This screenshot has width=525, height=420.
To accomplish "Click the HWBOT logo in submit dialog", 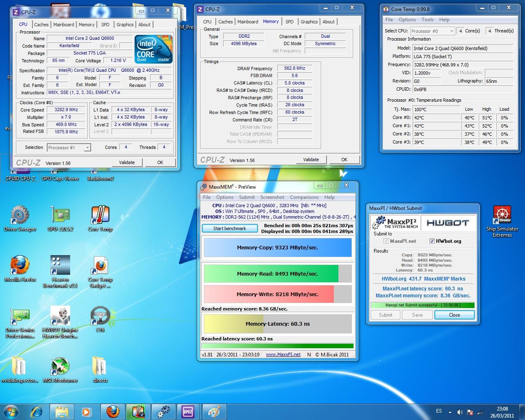I will 447,223.
